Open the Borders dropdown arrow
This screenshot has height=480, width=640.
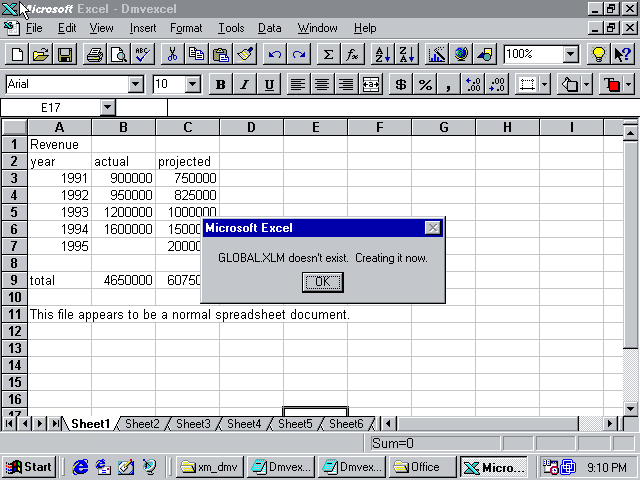pyautogui.click(x=545, y=84)
